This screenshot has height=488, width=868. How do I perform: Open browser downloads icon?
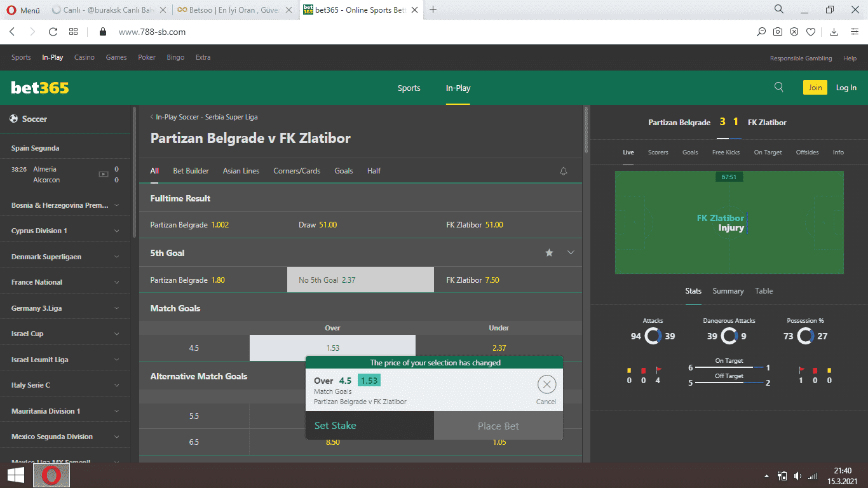834,32
